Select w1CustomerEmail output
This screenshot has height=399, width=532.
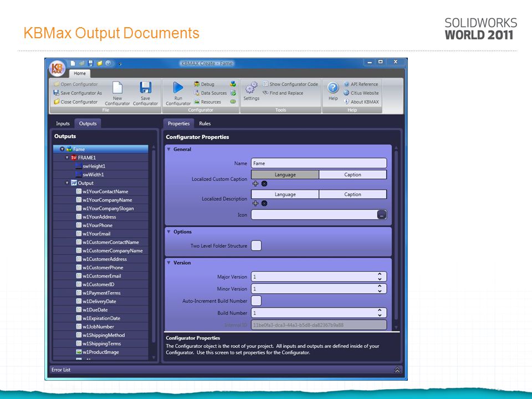tap(102, 276)
